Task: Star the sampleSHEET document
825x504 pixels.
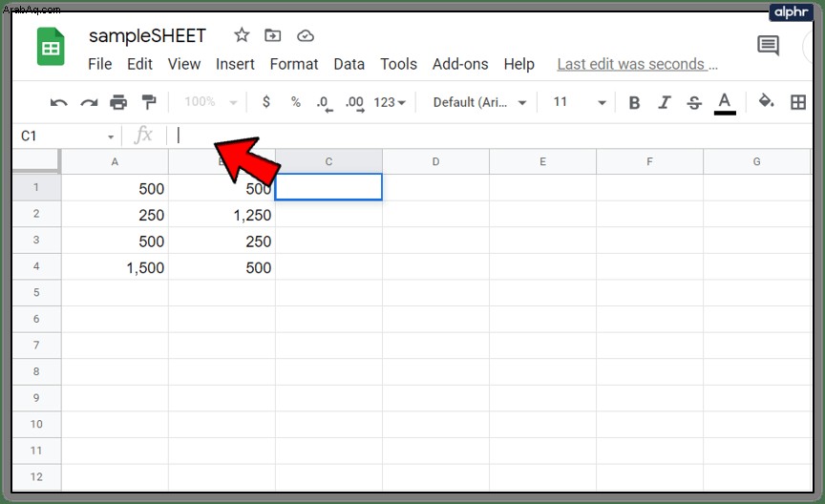Action: (x=242, y=35)
